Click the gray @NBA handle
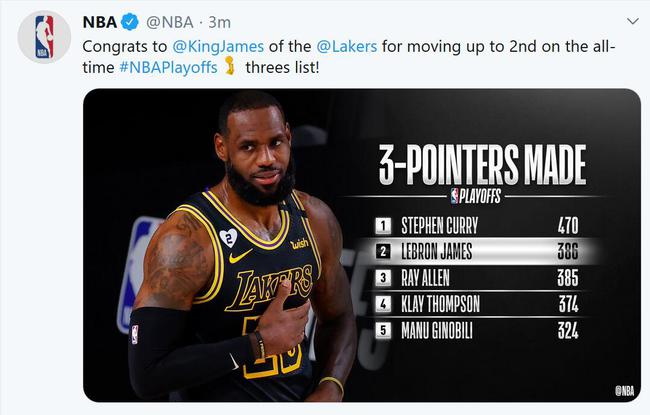Screen dimensions: 650x415 [168, 21]
